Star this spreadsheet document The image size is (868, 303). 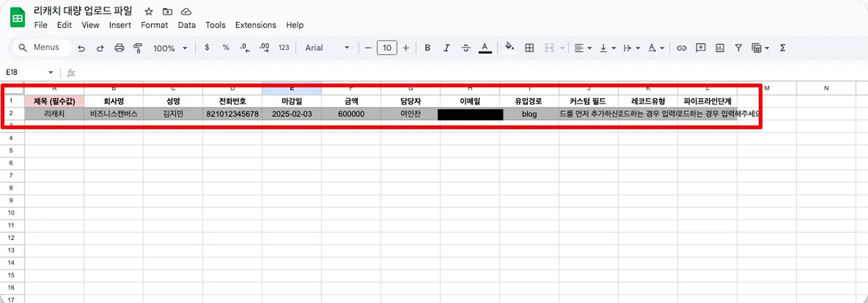coord(149,12)
